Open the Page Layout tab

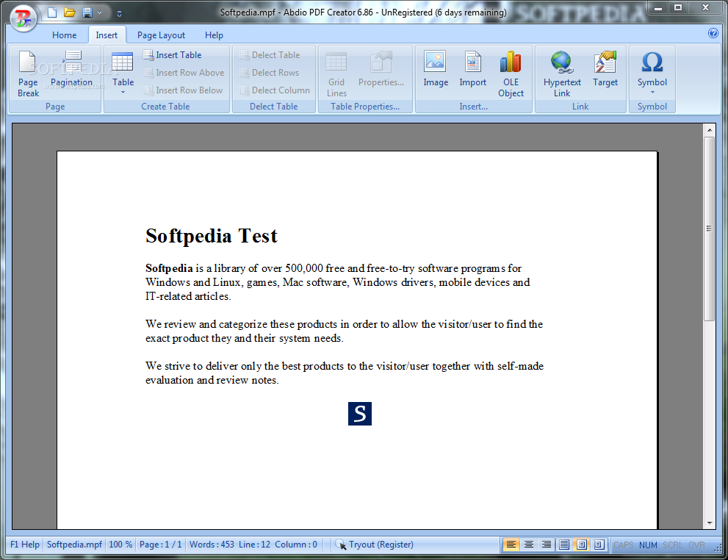point(161,35)
